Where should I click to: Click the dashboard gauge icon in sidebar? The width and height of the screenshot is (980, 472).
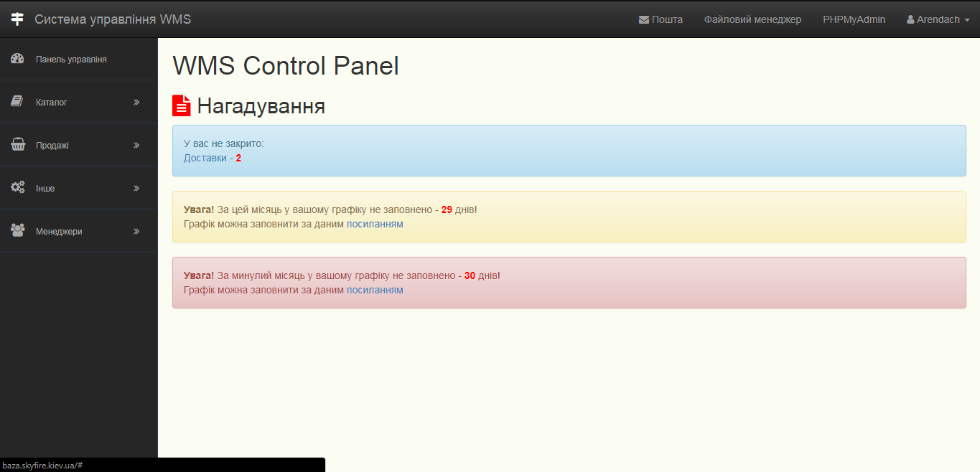tap(18, 59)
